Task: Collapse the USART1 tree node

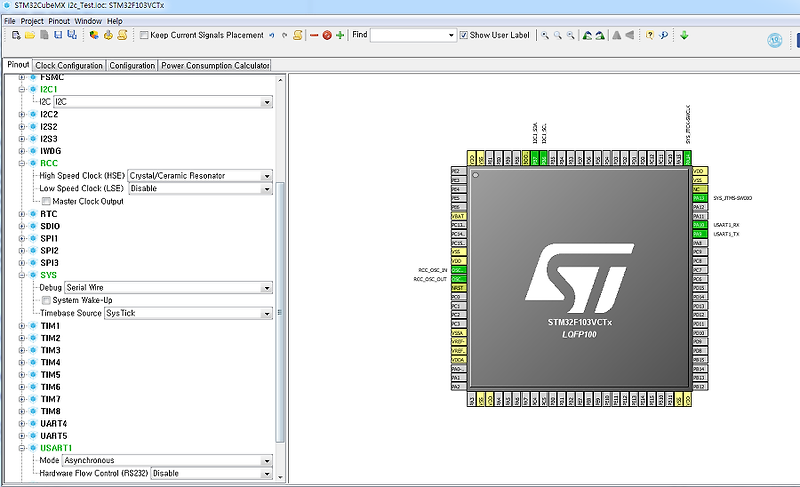Action: click(x=21, y=448)
